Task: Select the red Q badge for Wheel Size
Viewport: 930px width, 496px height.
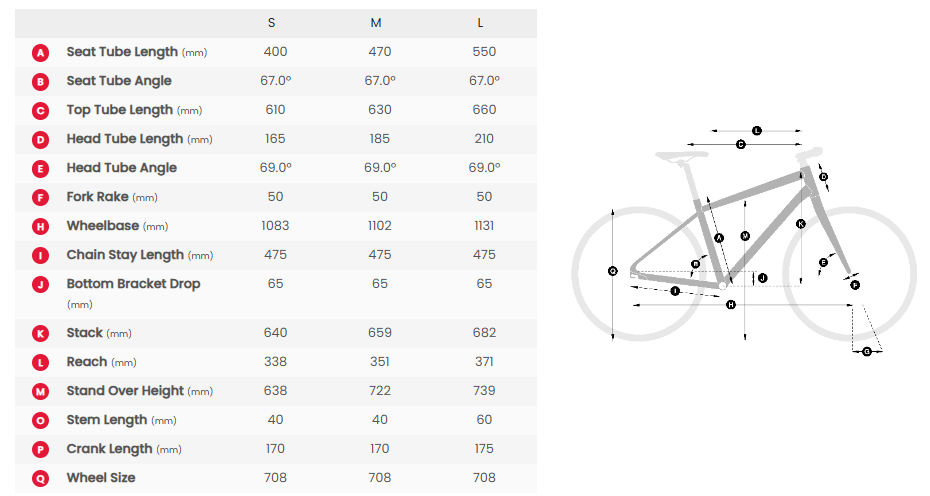Action: (41, 478)
